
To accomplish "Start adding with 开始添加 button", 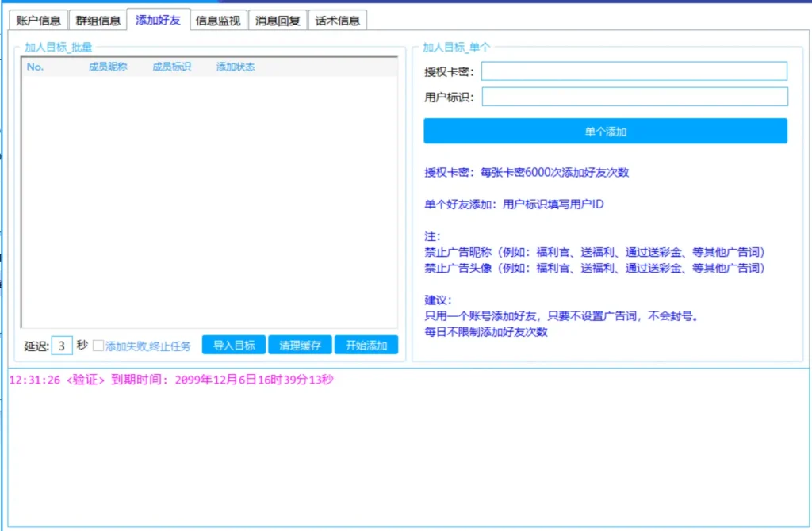I will [366, 346].
